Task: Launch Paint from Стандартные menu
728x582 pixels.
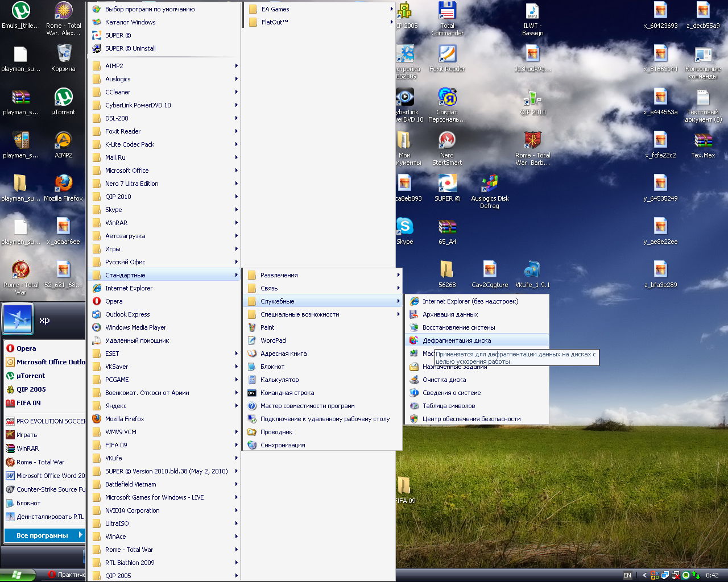Action: pos(322,327)
